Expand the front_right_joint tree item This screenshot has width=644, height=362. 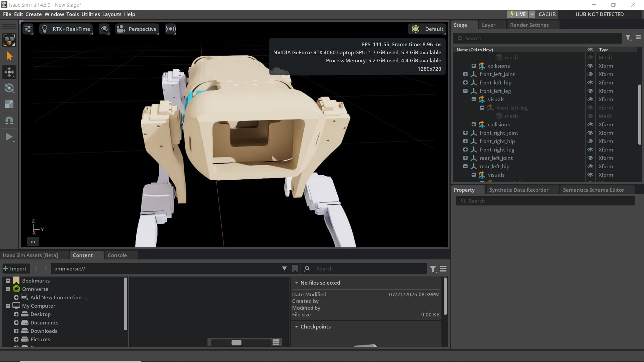(x=465, y=133)
